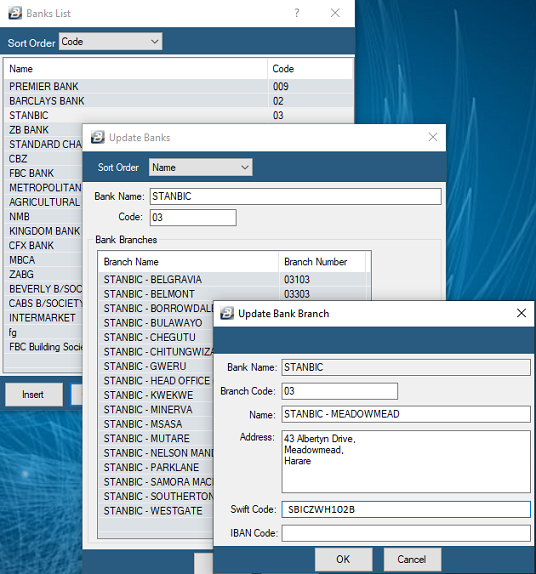Select STANBIC - WESTGATE branch

156,511
